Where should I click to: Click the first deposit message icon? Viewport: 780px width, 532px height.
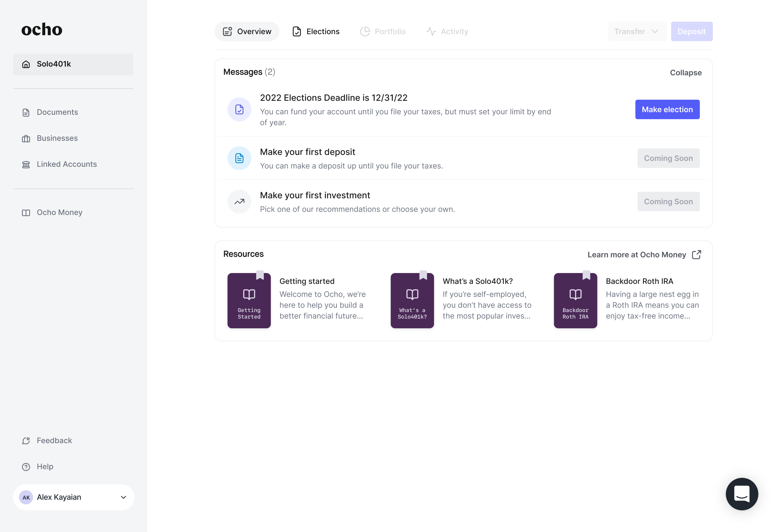239,158
